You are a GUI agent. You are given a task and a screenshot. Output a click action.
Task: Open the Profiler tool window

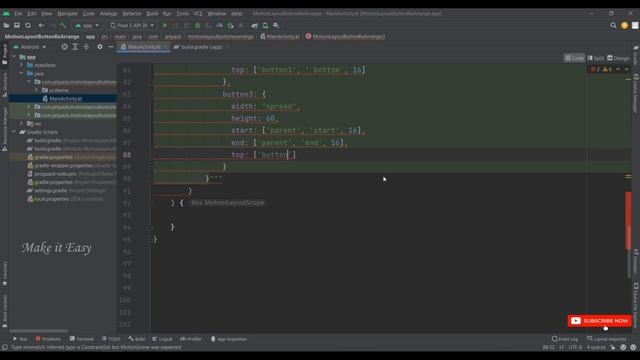tap(191, 339)
